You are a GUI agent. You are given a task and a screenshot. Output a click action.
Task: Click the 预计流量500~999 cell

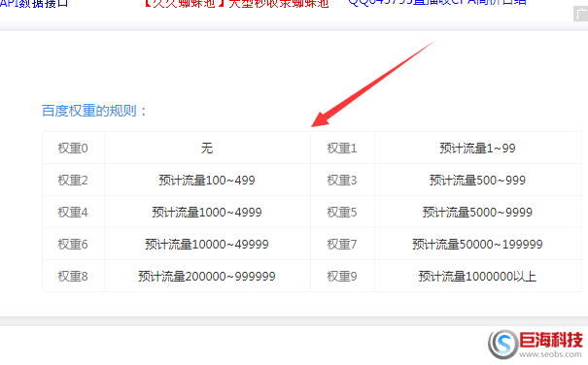[x=478, y=180]
